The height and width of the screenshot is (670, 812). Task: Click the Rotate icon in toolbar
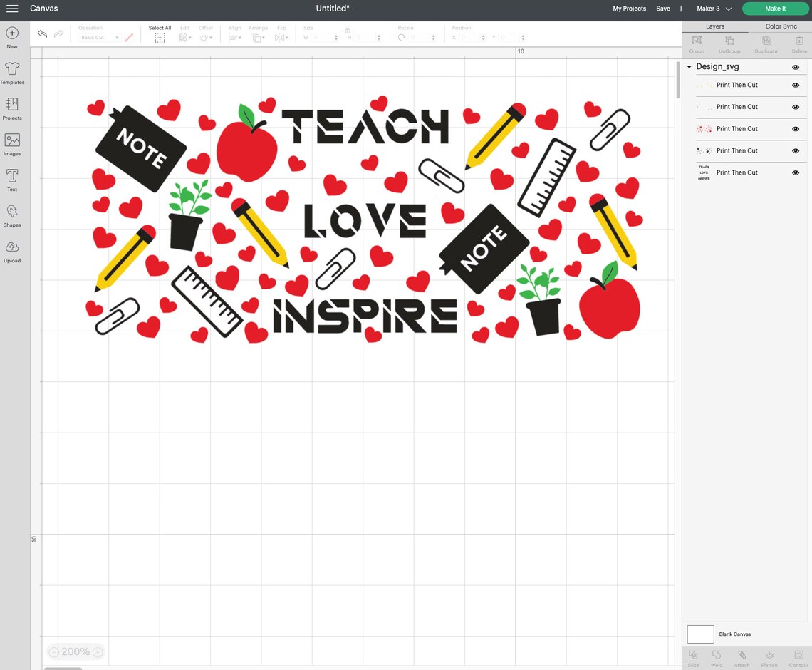[x=401, y=37]
